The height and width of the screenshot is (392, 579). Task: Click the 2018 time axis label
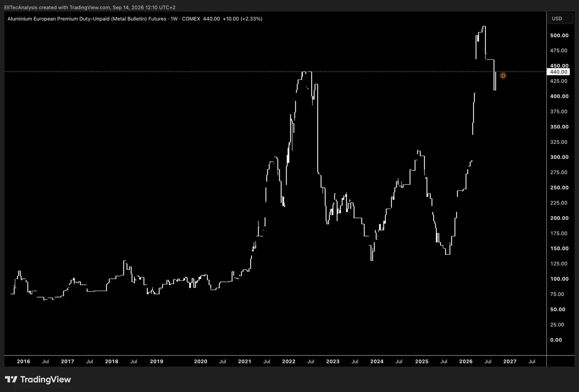click(x=112, y=361)
